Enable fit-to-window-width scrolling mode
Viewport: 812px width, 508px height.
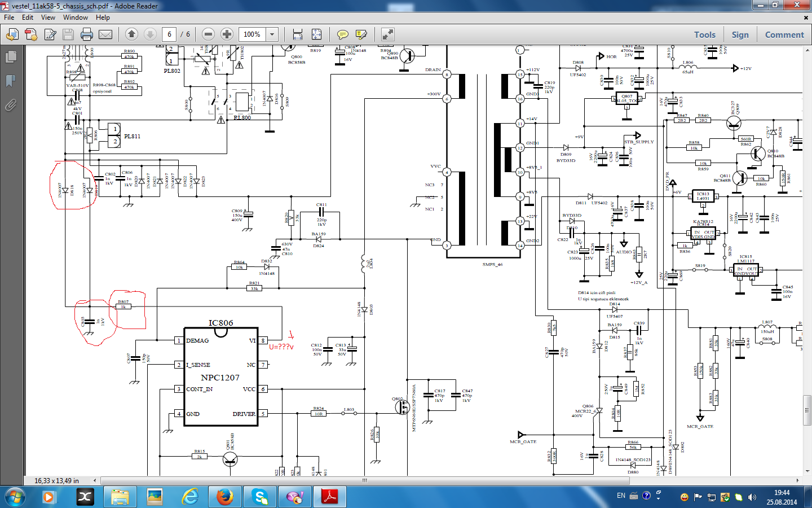pos(298,34)
